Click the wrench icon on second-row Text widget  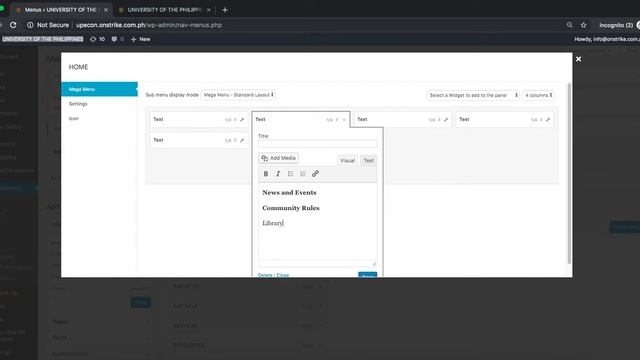(242, 140)
